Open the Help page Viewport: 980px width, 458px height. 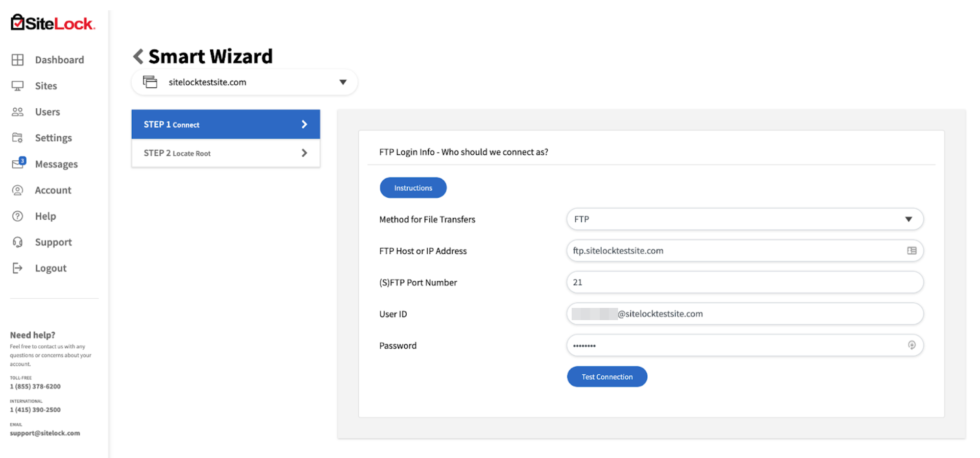click(45, 216)
